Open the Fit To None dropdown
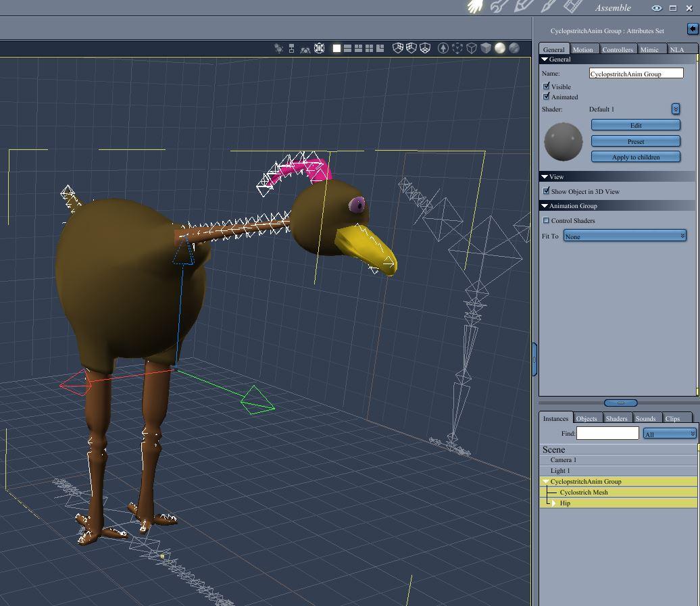The width and height of the screenshot is (700, 606). 624,236
